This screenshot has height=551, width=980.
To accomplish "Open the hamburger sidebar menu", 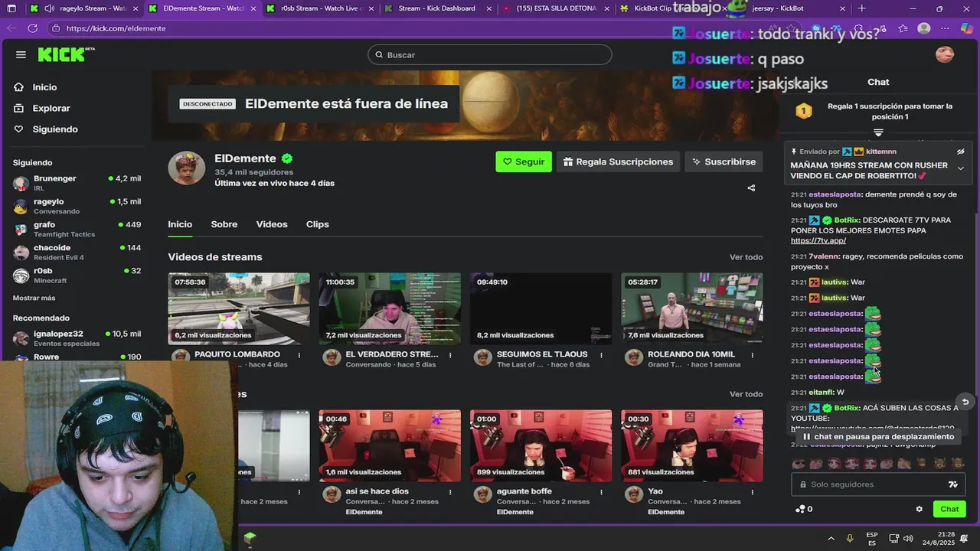I will pos(21,54).
